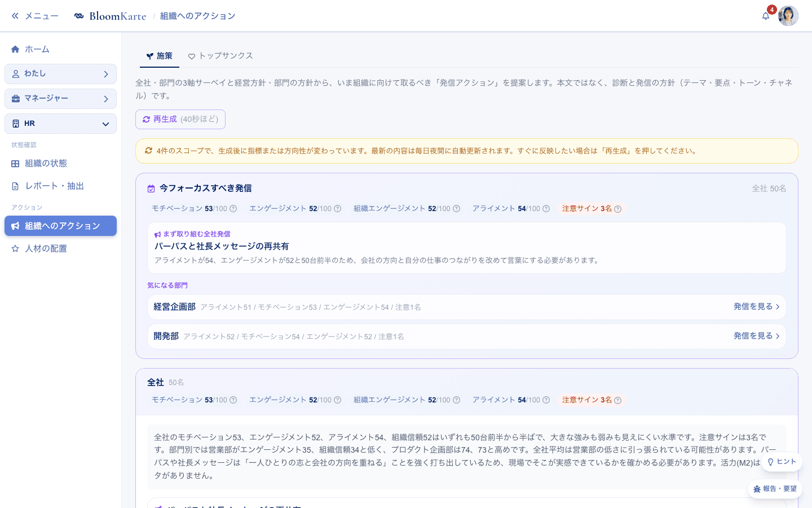Collapse the HR sidebar section
The width and height of the screenshot is (812, 508).
point(60,124)
